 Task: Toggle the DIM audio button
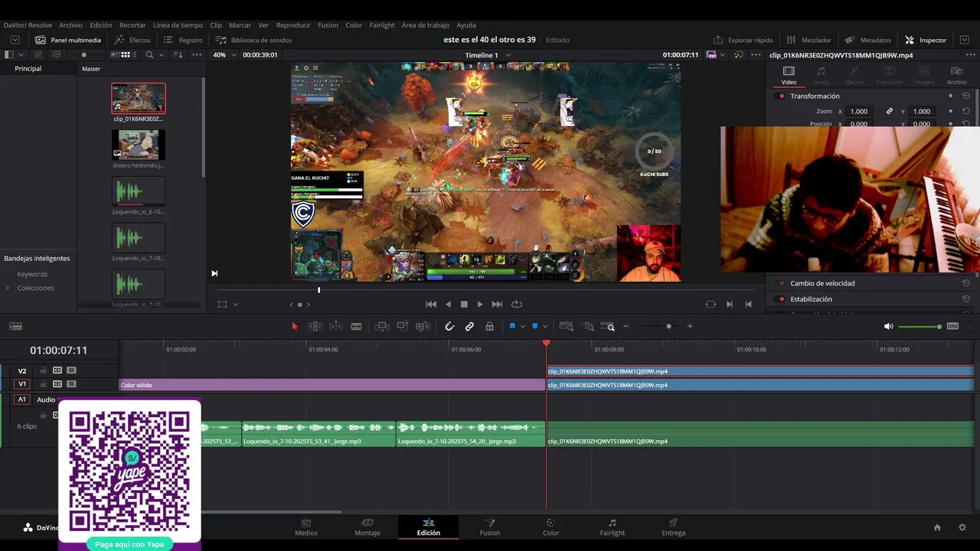point(952,326)
